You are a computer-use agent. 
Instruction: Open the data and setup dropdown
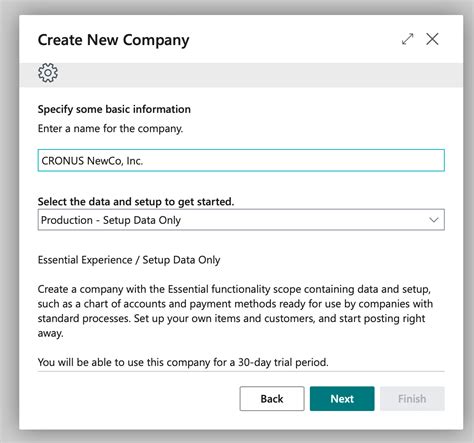tap(241, 220)
